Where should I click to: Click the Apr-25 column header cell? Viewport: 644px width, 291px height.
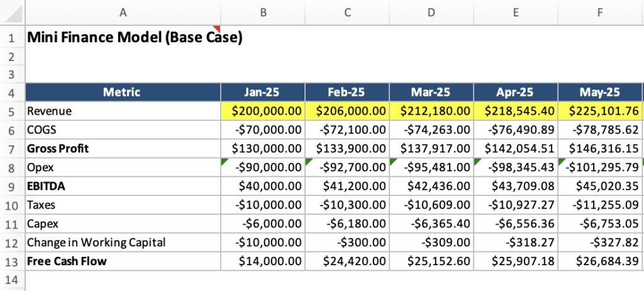click(515, 93)
